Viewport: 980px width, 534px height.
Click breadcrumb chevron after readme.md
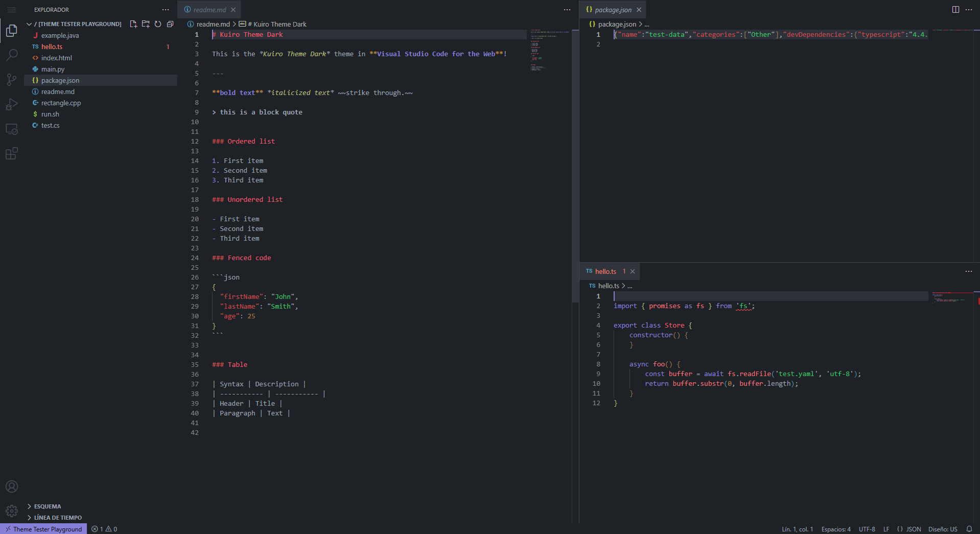click(x=235, y=24)
